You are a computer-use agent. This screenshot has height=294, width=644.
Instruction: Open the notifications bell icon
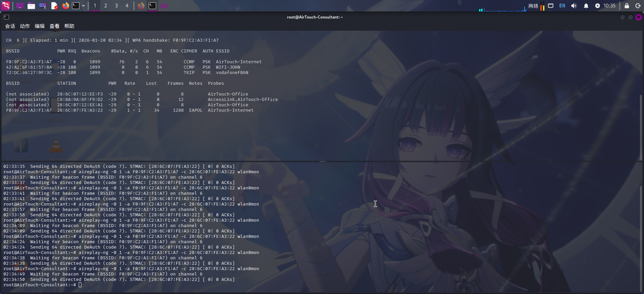(586, 6)
